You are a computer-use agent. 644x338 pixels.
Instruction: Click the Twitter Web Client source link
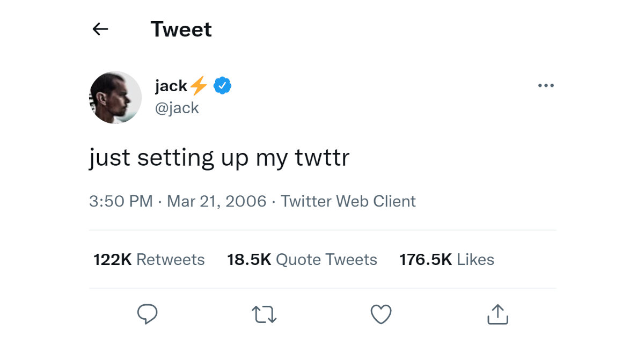[348, 202]
